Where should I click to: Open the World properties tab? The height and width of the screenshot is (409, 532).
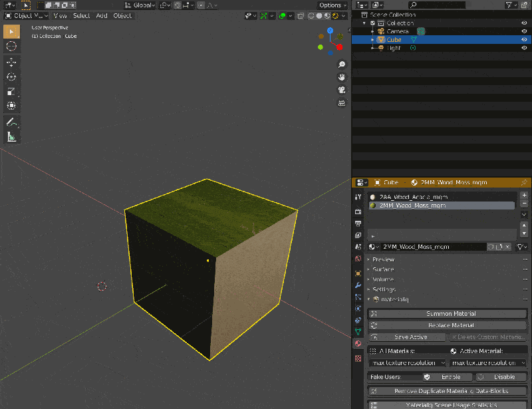point(358,259)
